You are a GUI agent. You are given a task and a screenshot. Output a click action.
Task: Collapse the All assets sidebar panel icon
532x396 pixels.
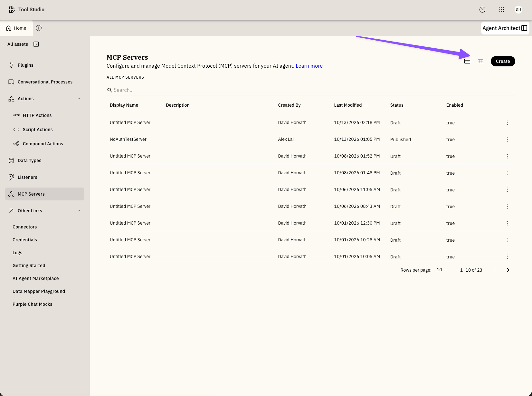pos(36,44)
